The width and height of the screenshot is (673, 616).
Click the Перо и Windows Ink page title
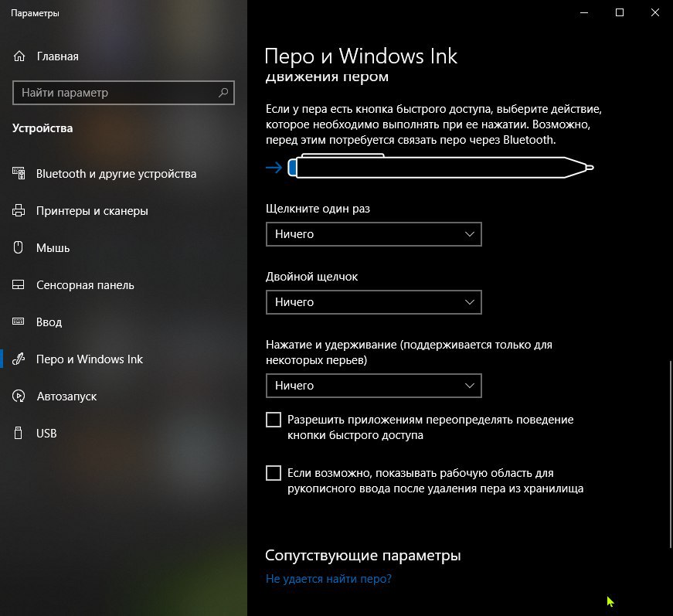[x=361, y=56]
